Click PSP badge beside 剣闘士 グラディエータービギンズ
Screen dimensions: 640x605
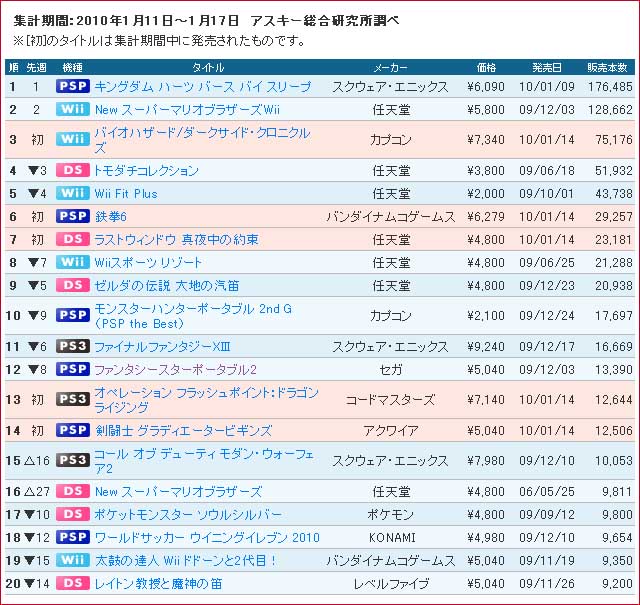(73, 430)
